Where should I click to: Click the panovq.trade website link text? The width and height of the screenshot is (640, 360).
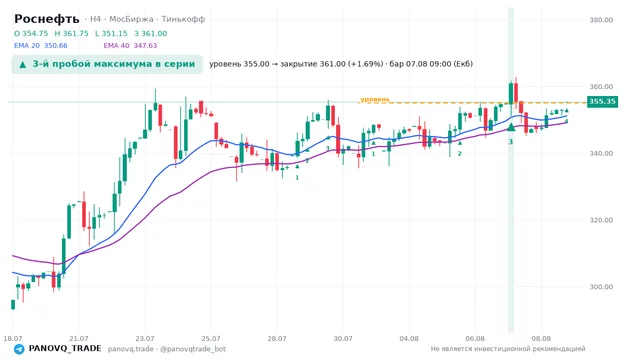pos(131,349)
